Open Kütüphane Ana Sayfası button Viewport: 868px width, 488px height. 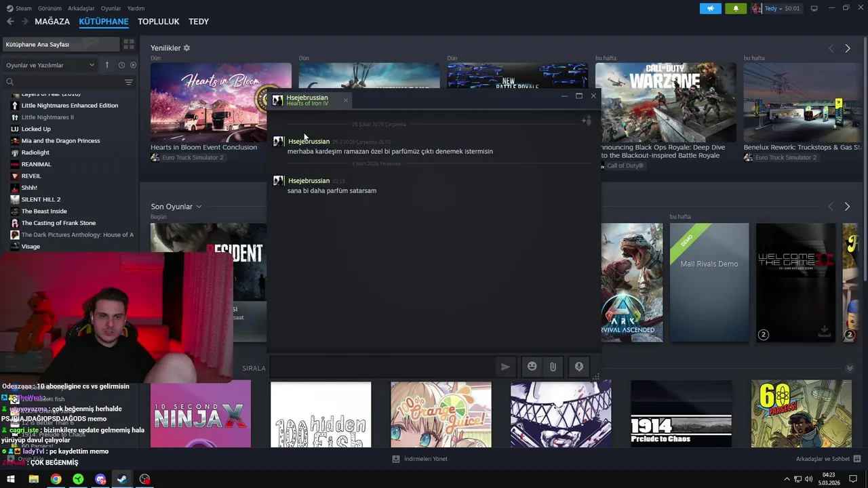[60, 44]
